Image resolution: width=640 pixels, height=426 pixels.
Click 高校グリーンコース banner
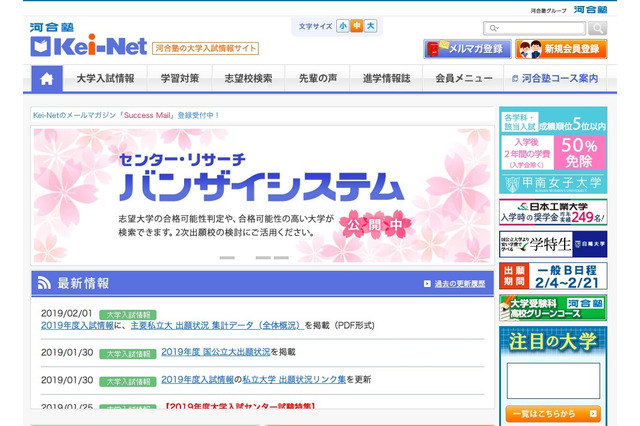pyautogui.click(x=553, y=308)
